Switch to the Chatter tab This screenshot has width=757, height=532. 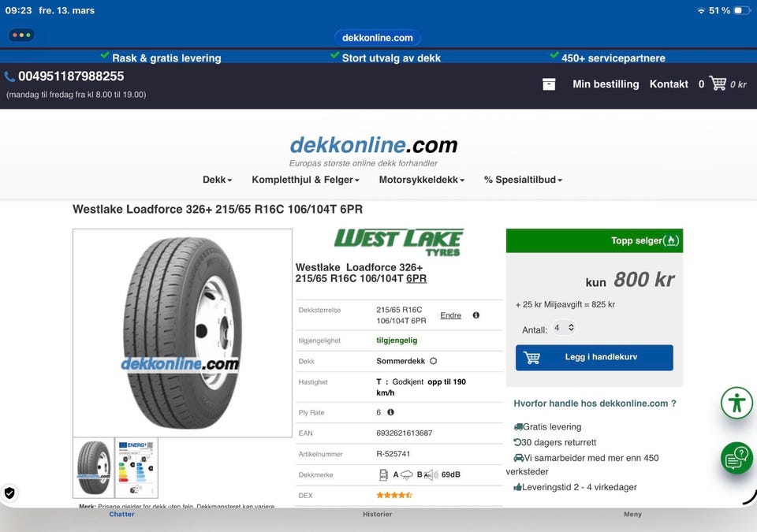click(121, 514)
